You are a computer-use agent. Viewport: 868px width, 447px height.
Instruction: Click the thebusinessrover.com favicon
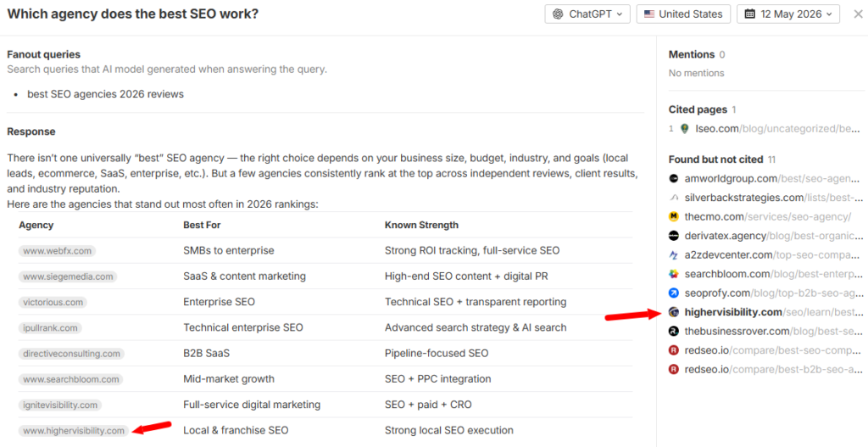point(674,332)
